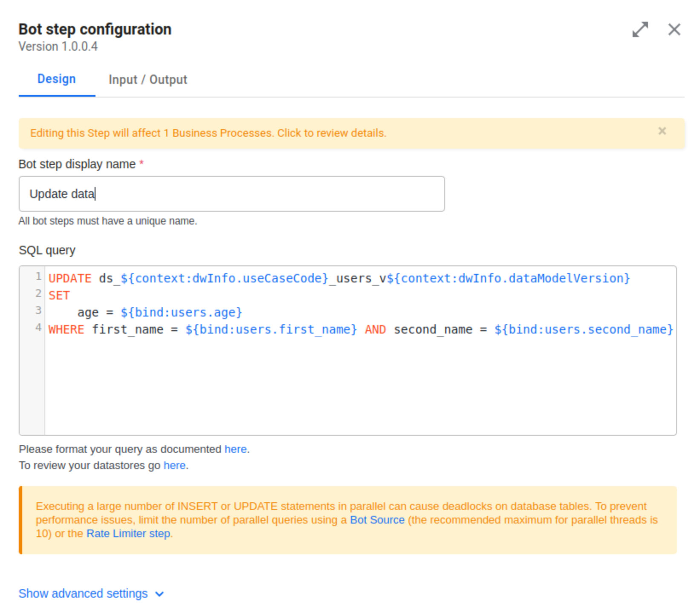Expand the dialog with the diagonal arrows icon
The height and width of the screenshot is (613, 700).
click(640, 29)
